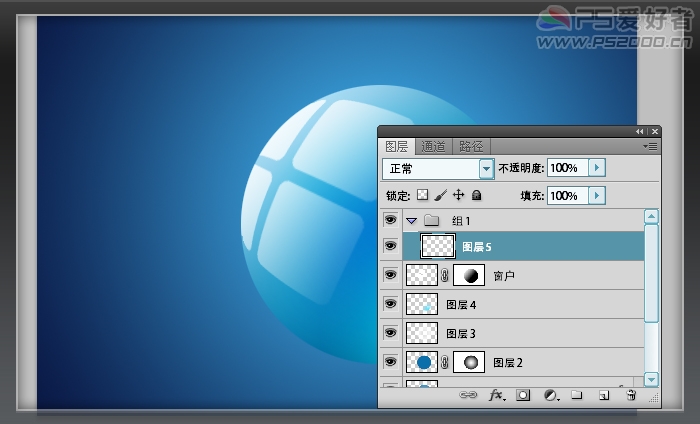Click the layers list scrollbar thumb
700x424 pixels.
[651, 273]
